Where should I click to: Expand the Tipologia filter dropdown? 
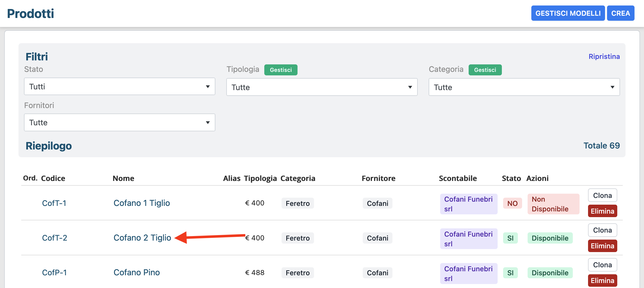[x=322, y=87]
